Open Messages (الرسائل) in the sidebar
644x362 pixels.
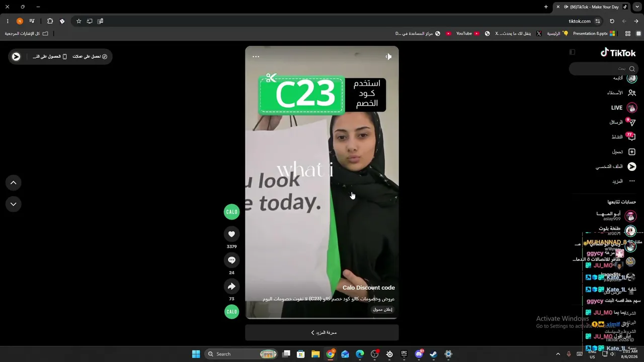pos(622,122)
